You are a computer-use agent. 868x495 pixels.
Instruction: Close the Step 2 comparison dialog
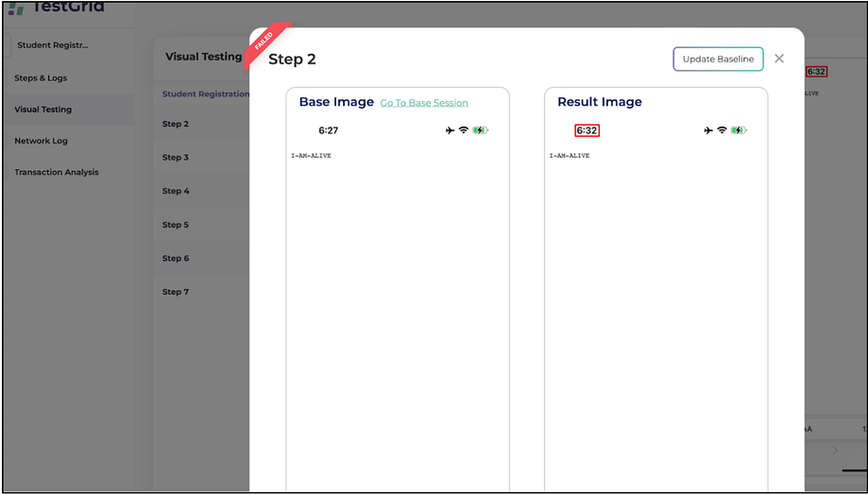[x=779, y=59]
